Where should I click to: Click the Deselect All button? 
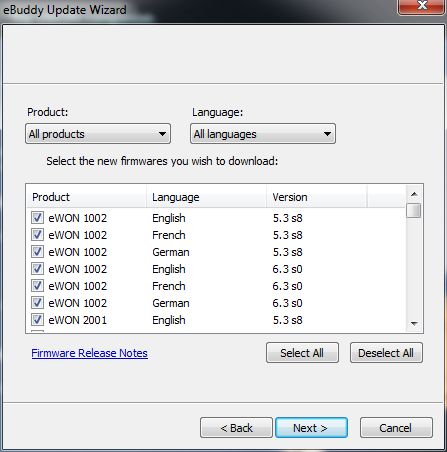pyautogui.click(x=386, y=353)
